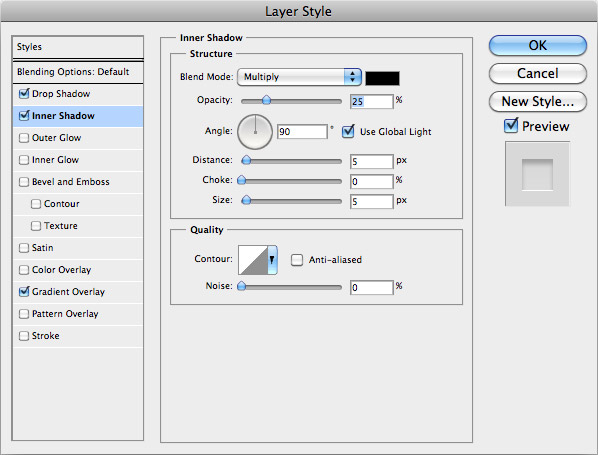Click the Distance value input field
This screenshot has width=598, height=455.
point(371,161)
